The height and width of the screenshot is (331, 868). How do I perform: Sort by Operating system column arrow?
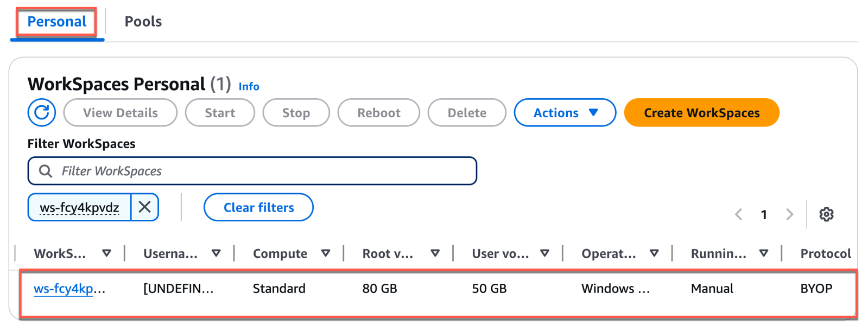654,253
